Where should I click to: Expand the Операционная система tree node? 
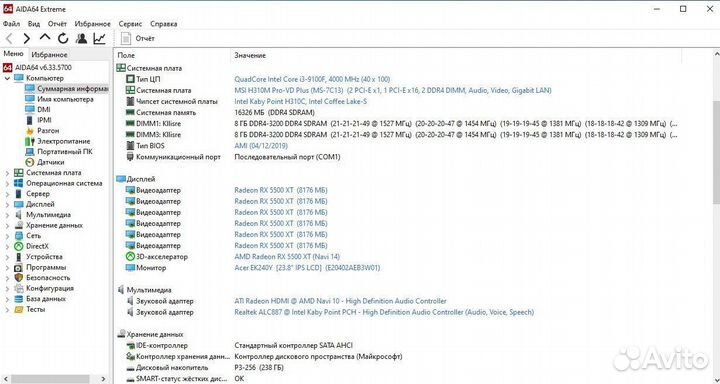click(x=7, y=184)
